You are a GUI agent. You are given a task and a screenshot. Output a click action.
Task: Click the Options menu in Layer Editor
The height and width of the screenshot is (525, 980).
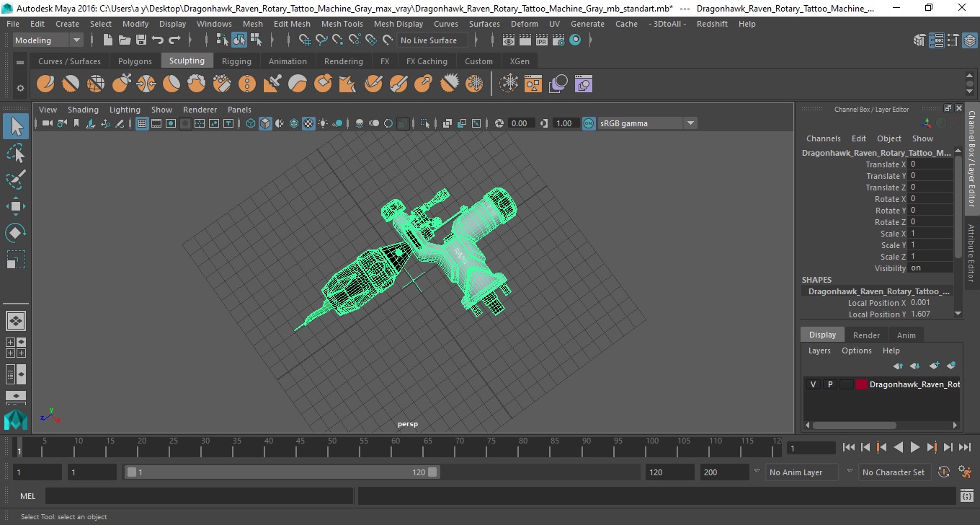point(856,350)
